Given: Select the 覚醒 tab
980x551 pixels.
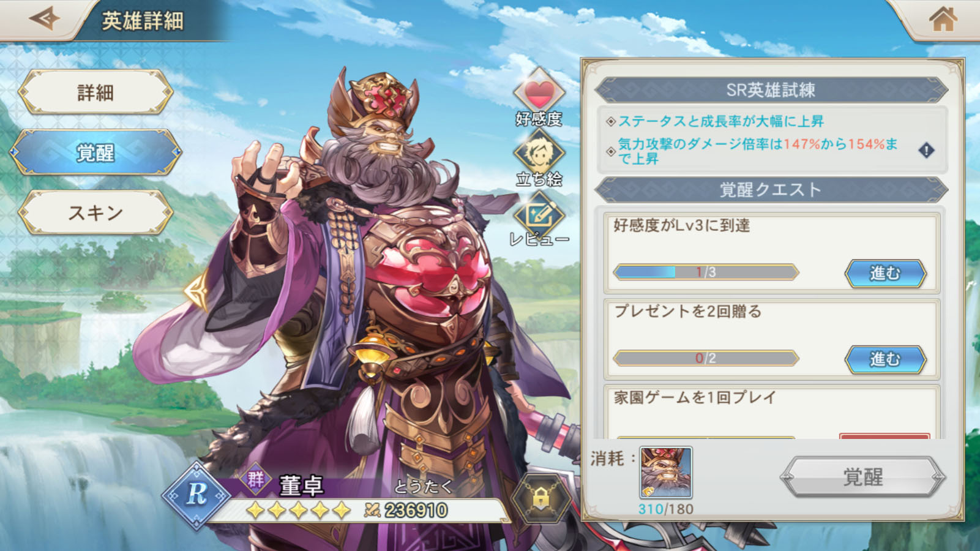Looking at the screenshot, I should (x=95, y=152).
